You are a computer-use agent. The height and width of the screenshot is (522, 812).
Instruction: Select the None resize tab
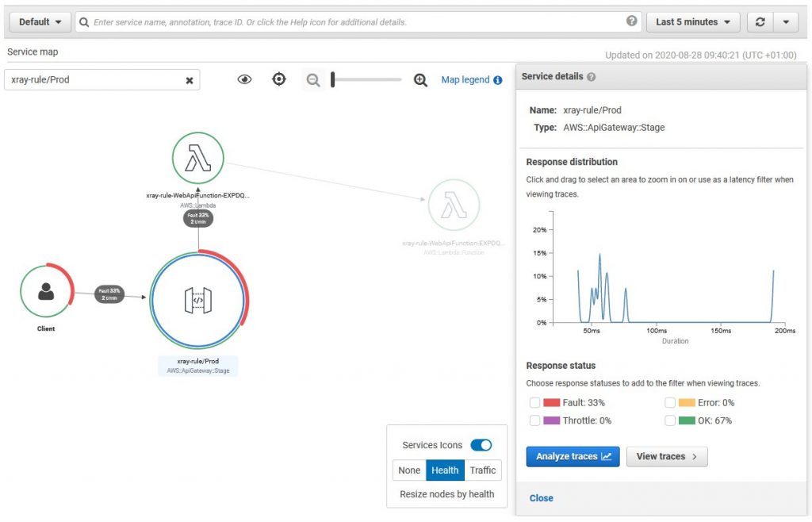409,470
